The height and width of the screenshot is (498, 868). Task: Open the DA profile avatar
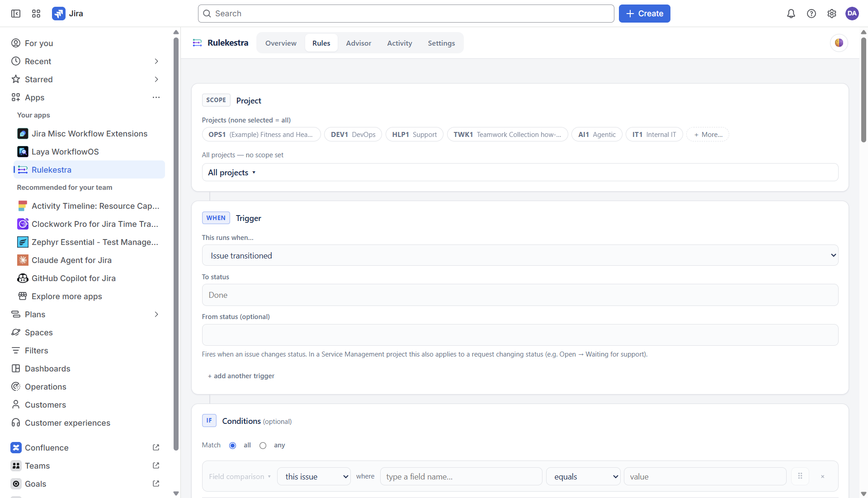point(852,14)
